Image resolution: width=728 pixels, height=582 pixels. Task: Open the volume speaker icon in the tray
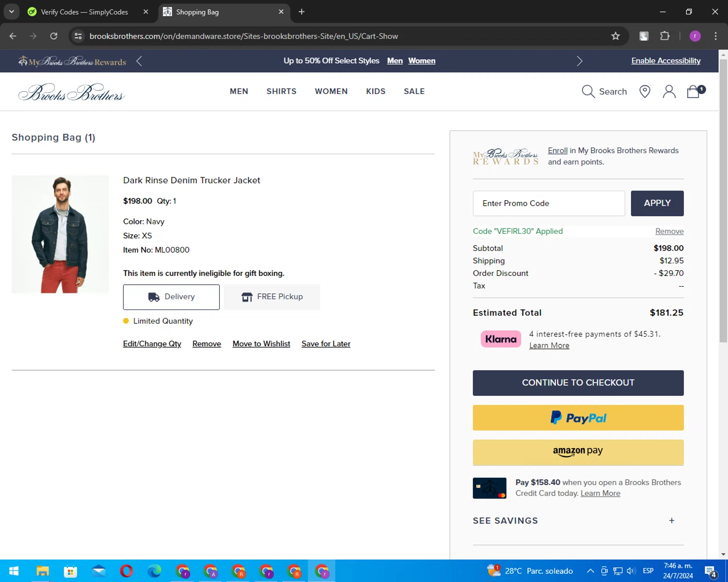631,571
